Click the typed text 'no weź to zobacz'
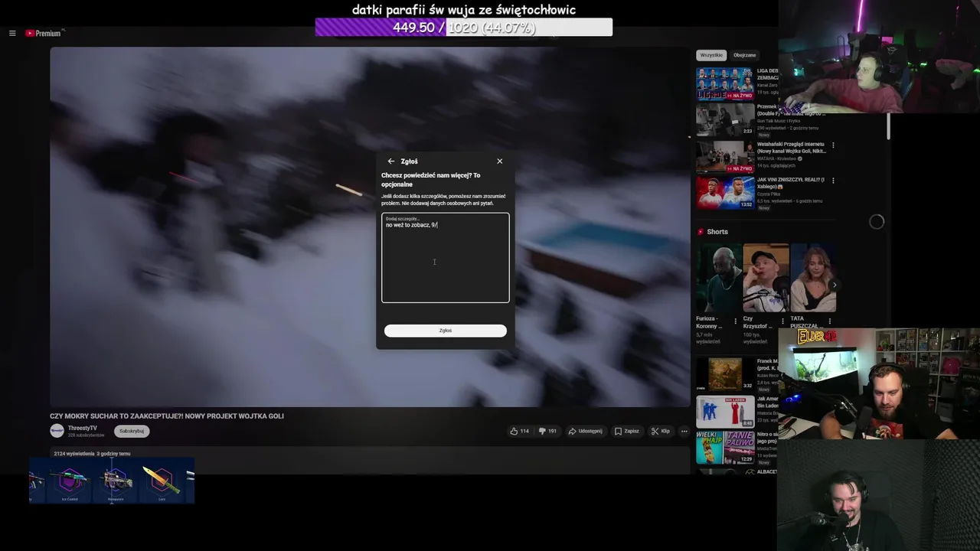This screenshot has height=551, width=980. click(x=407, y=225)
